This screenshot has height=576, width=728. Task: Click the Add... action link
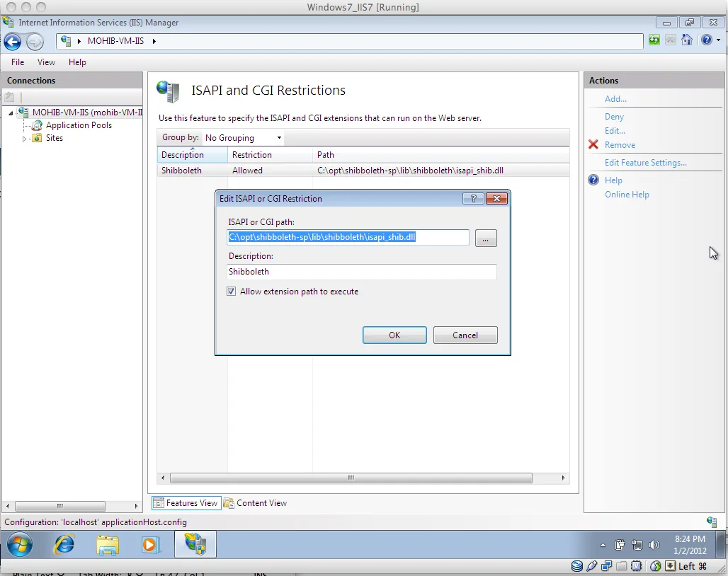(x=615, y=99)
